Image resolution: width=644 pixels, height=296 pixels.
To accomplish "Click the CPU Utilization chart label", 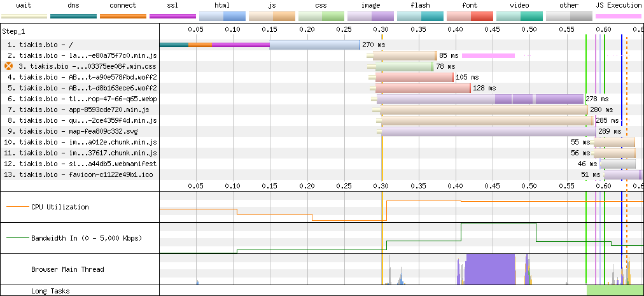I will 60,207.
